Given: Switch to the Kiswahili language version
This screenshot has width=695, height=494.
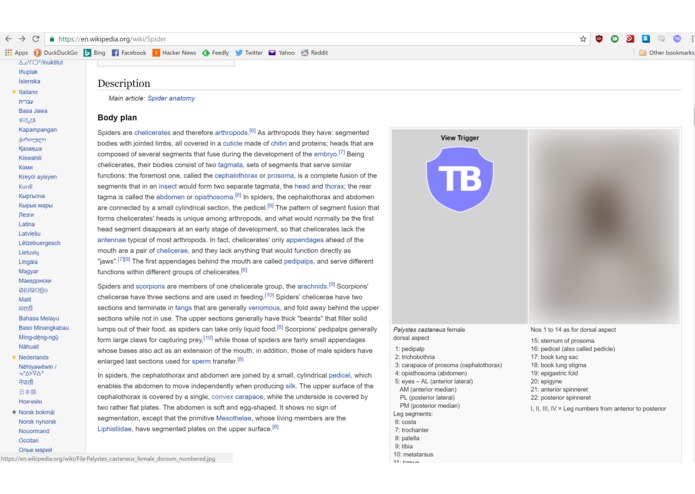Looking at the screenshot, I should [x=30, y=158].
